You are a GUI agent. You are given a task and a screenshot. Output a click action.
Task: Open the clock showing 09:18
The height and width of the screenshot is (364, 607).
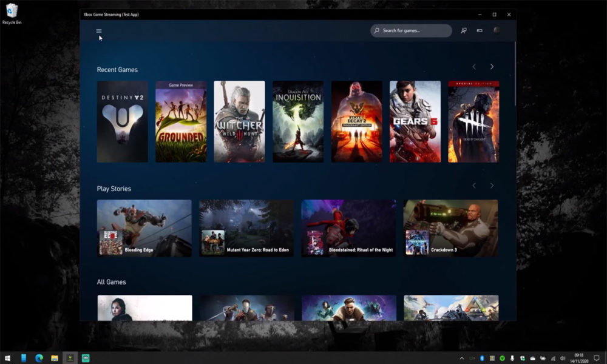[x=578, y=358]
